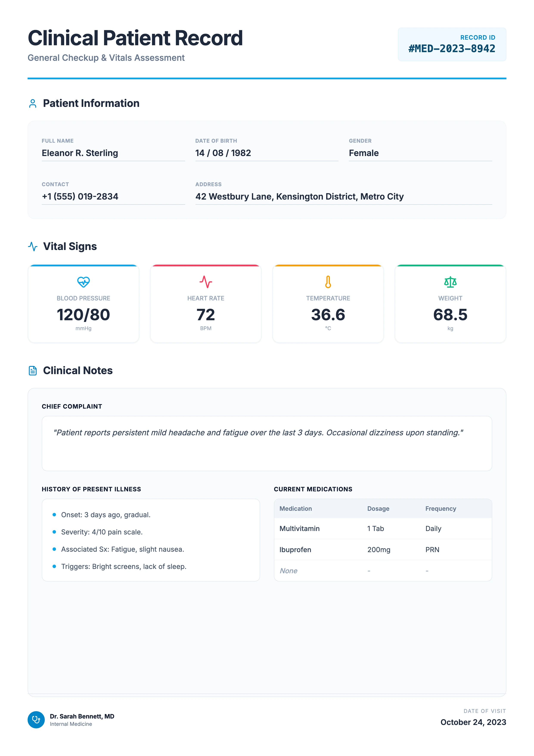Click the Dr. Sarah Bennett, MD name
534x756 pixels.
(82, 716)
